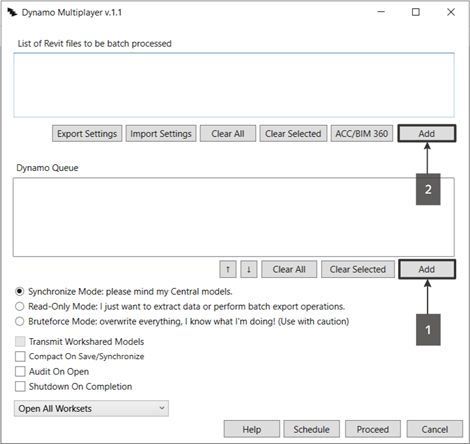
Task: Tick the Audit On Open checkbox
Action: pos(20,371)
